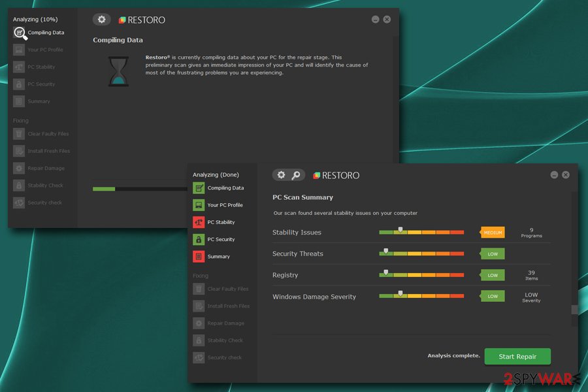
Task: Click the Windows Damage Severity meter
Action: (421, 295)
